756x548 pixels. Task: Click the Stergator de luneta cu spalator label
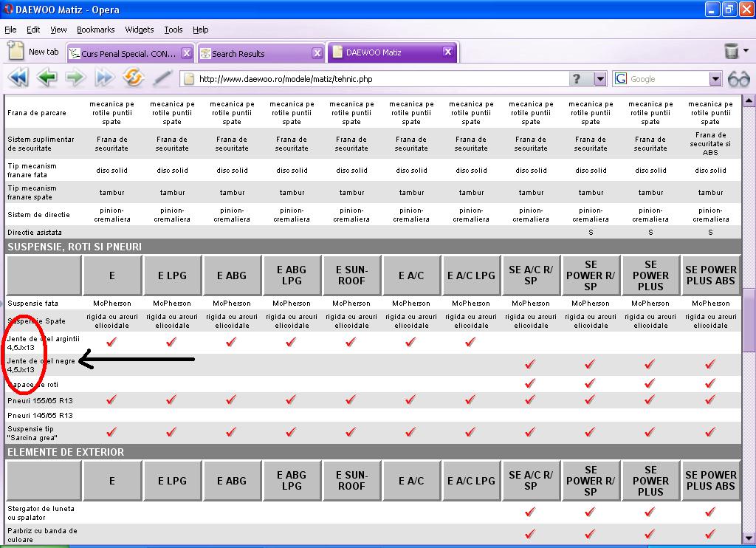click(x=41, y=513)
